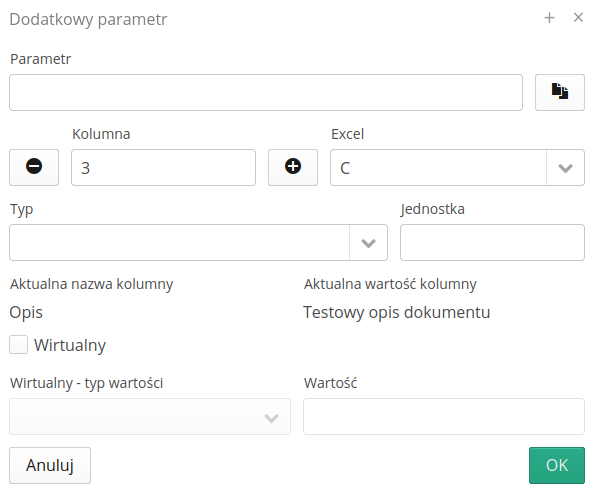This screenshot has width=593, height=492.
Task: Open Wirtualny - typ wartości dropdown
Action: click(x=150, y=416)
